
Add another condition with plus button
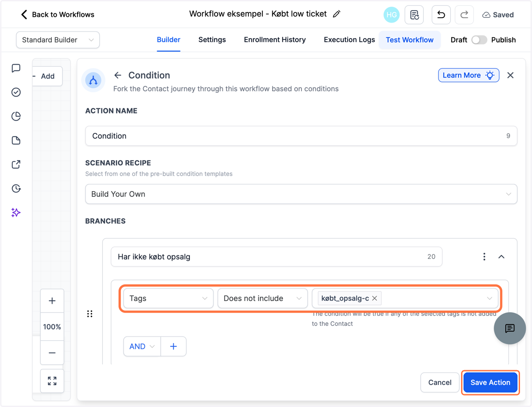pos(173,346)
